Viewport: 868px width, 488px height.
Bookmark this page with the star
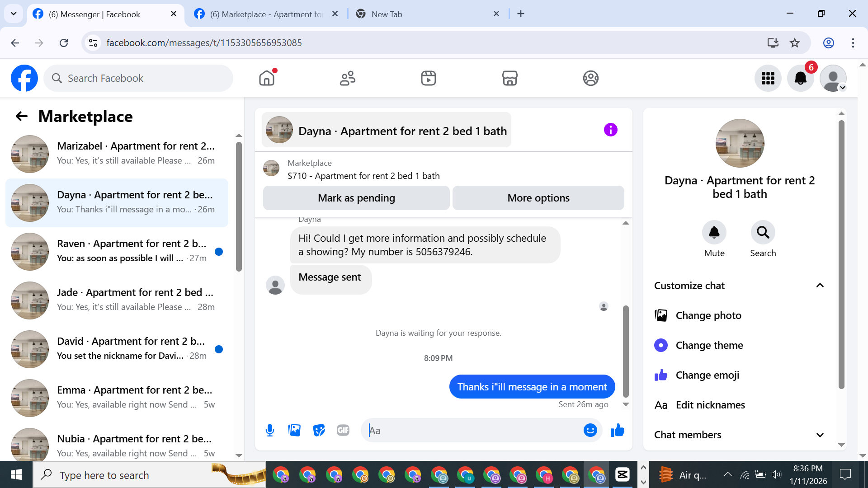point(795,43)
